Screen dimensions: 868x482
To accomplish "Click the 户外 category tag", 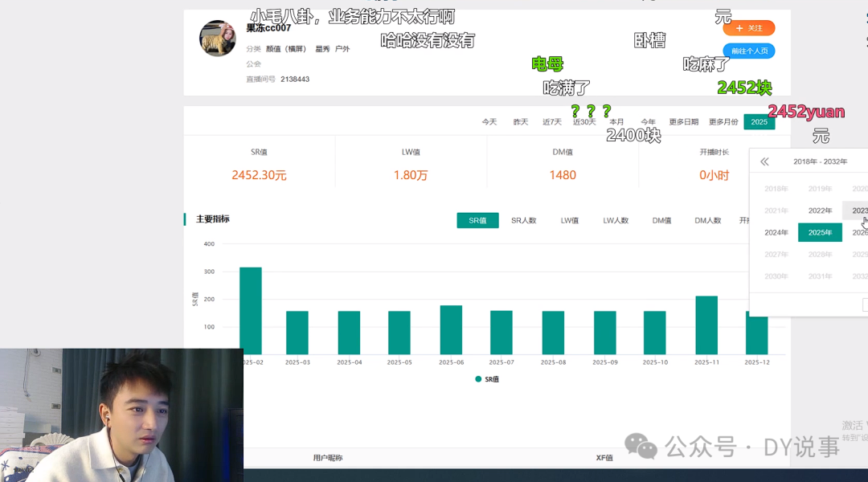I will pos(342,49).
